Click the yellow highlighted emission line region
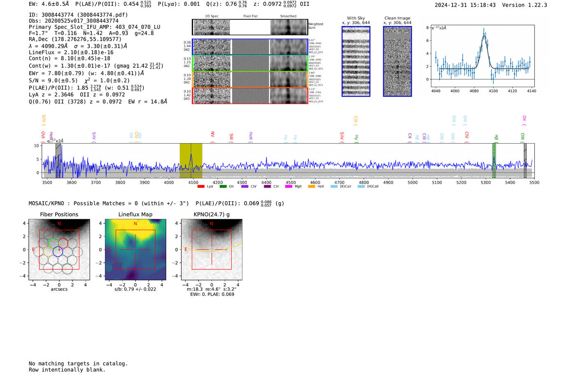The height and width of the screenshot is (392, 576). (x=191, y=161)
